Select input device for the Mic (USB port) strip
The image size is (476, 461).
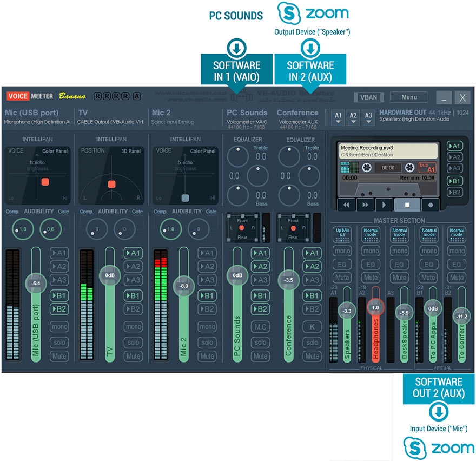[x=37, y=122]
